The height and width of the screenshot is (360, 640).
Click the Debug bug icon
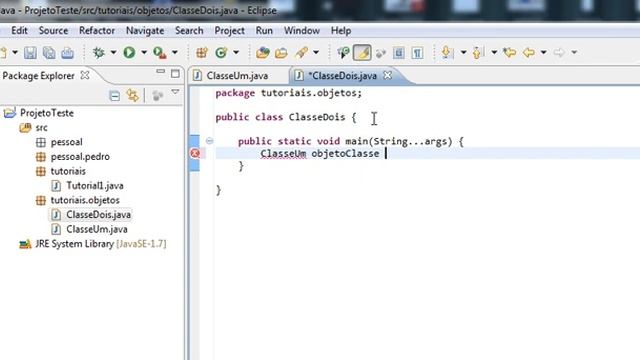tap(99, 53)
